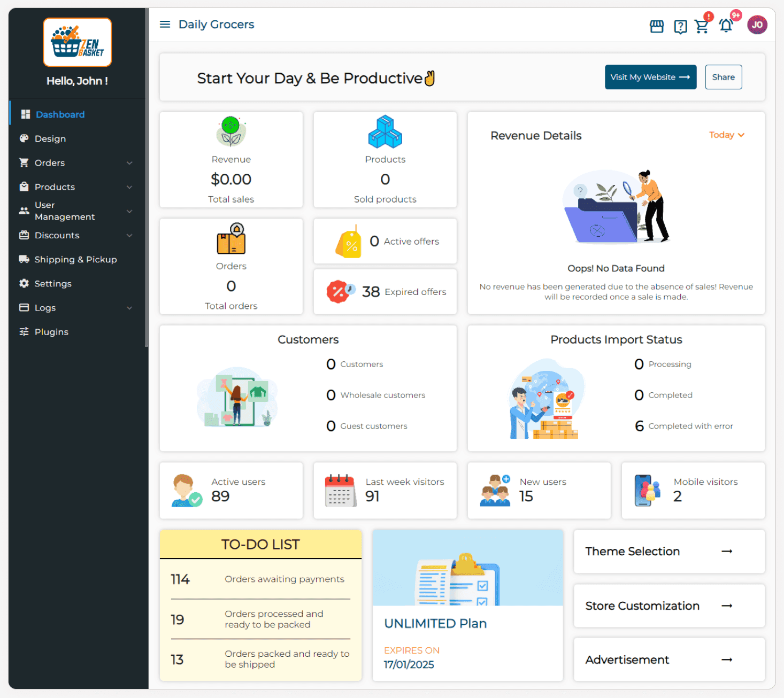The width and height of the screenshot is (784, 698).
Task: Click the Orders awaiting payments row
Action: pyautogui.click(x=260, y=579)
